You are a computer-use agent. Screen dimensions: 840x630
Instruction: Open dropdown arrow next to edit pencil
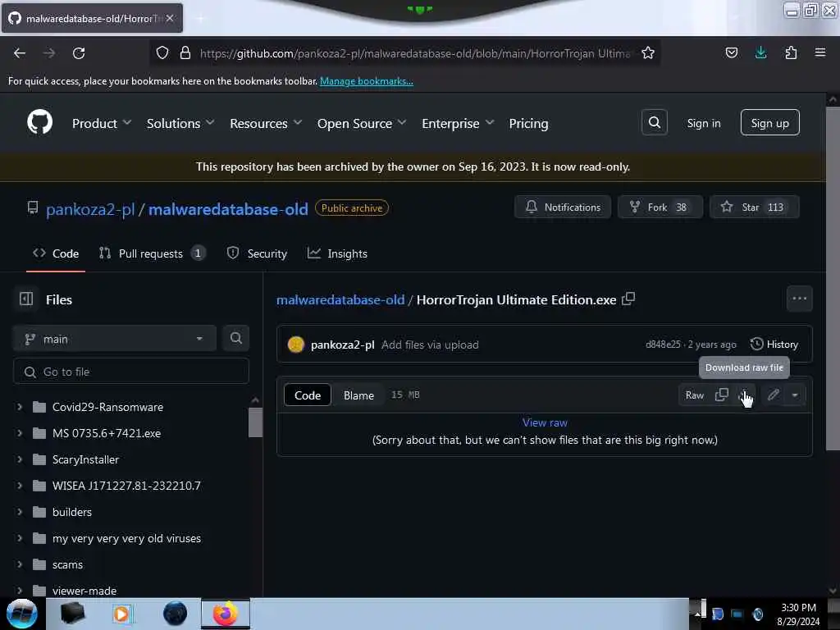coord(795,395)
